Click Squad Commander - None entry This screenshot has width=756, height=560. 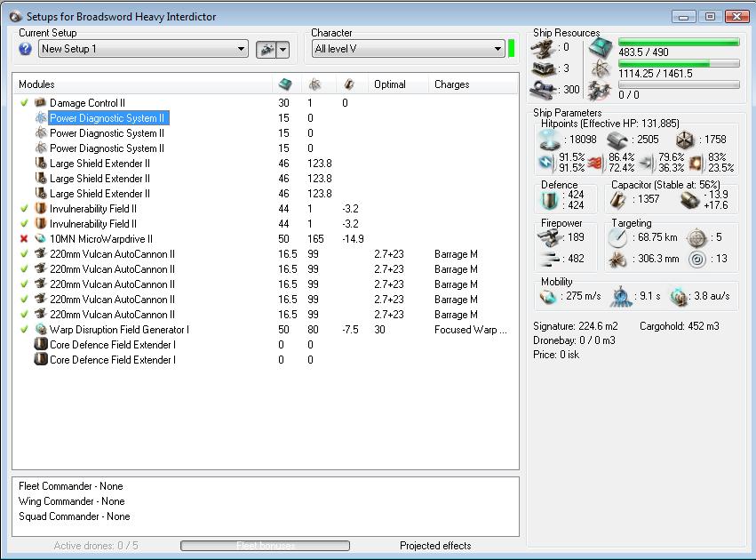[75, 516]
